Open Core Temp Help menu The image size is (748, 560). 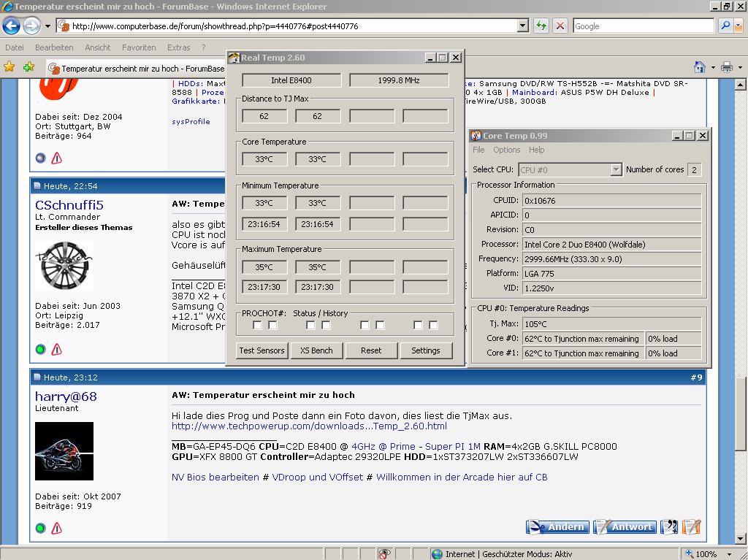pos(536,150)
